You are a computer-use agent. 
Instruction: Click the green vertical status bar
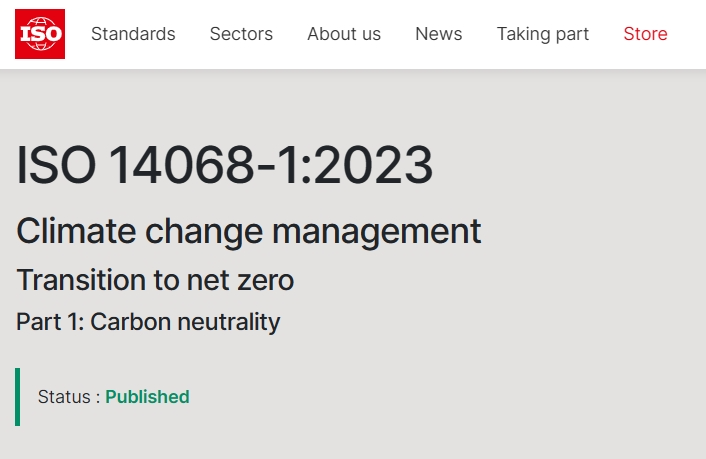(x=17, y=397)
